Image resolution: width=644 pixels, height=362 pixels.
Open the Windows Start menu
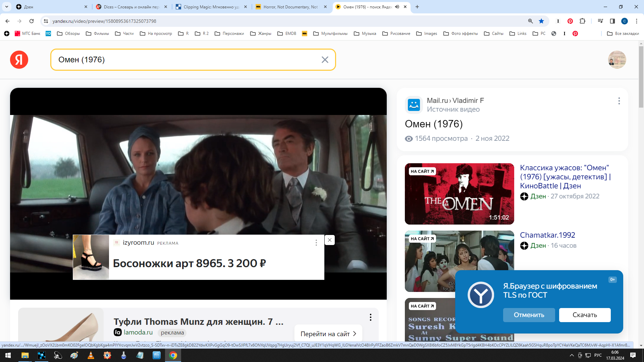point(8,355)
